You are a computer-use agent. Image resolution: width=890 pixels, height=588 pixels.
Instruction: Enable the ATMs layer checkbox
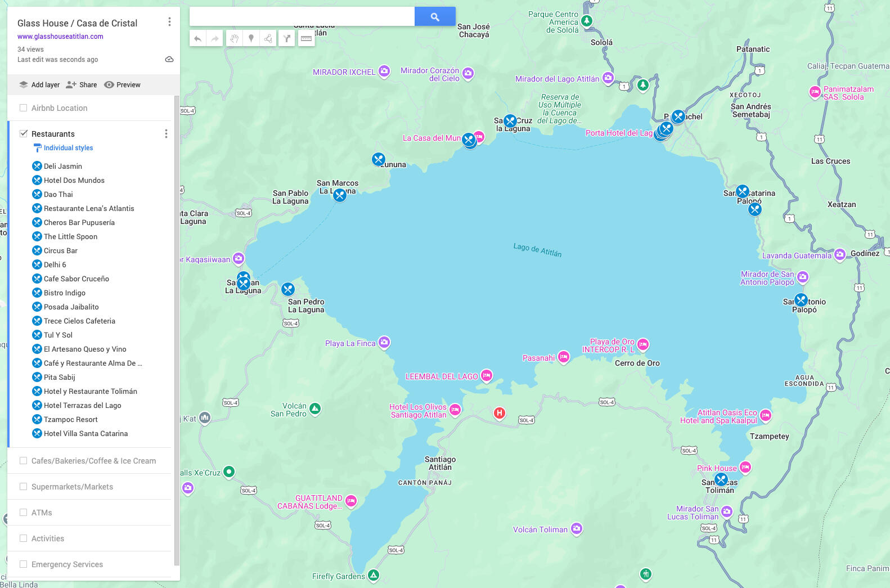[24, 513]
